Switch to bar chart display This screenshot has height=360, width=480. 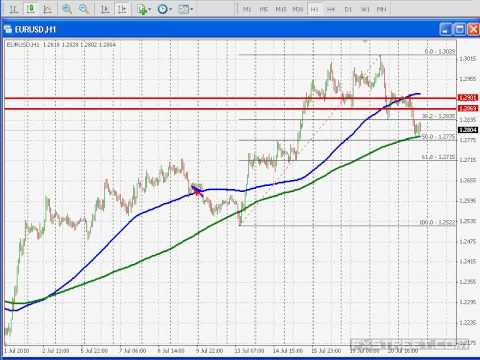[13, 9]
